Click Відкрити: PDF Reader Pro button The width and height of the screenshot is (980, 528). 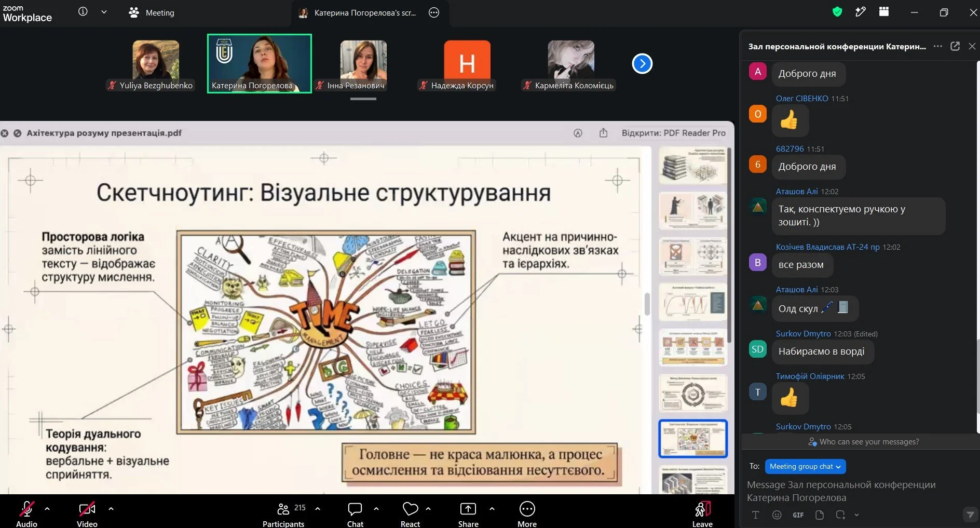tap(673, 133)
